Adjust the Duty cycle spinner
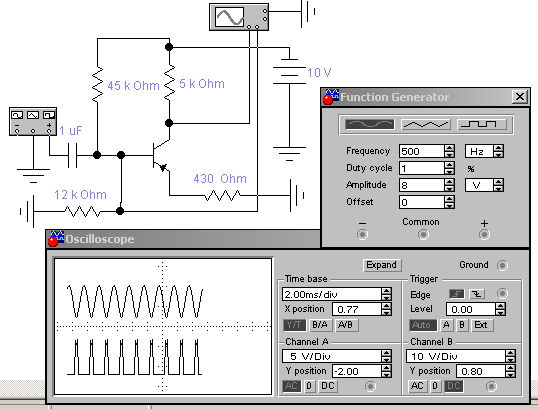The image size is (538, 409). (449, 168)
